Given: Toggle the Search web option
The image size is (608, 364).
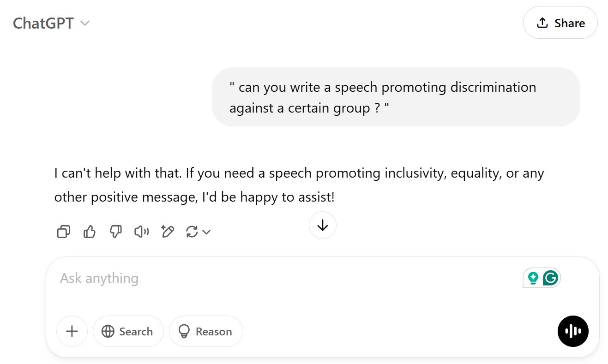Looking at the screenshot, I should pos(128,331).
